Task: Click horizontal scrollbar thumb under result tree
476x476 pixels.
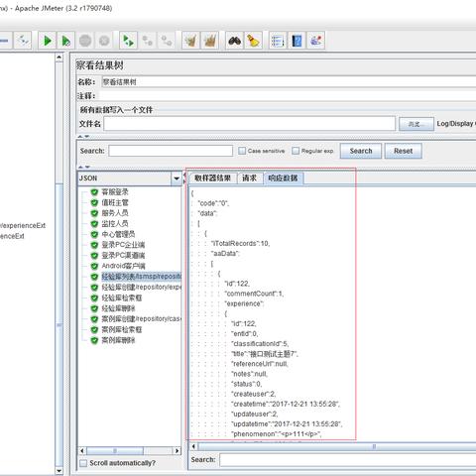Action: click(115, 451)
